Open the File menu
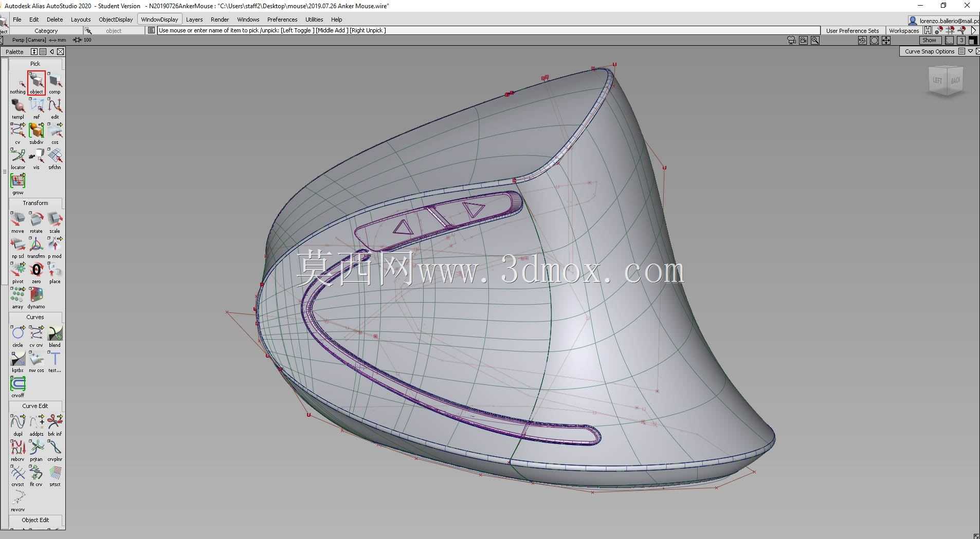The height and width of the screenshot is (539, 980). pyautogui.click(x=17, y=20)
